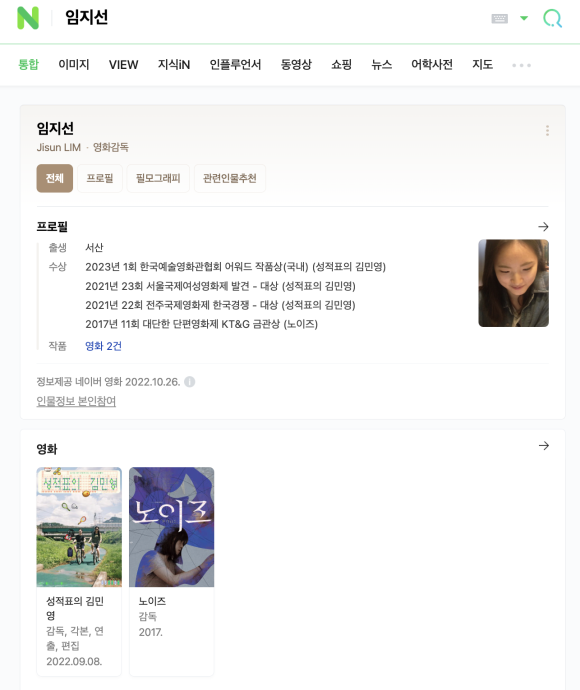Click the 성적표의 김민영 movie poster
Image resolution: width=580 pixels, height=690 pixels.
click(79, 527)
